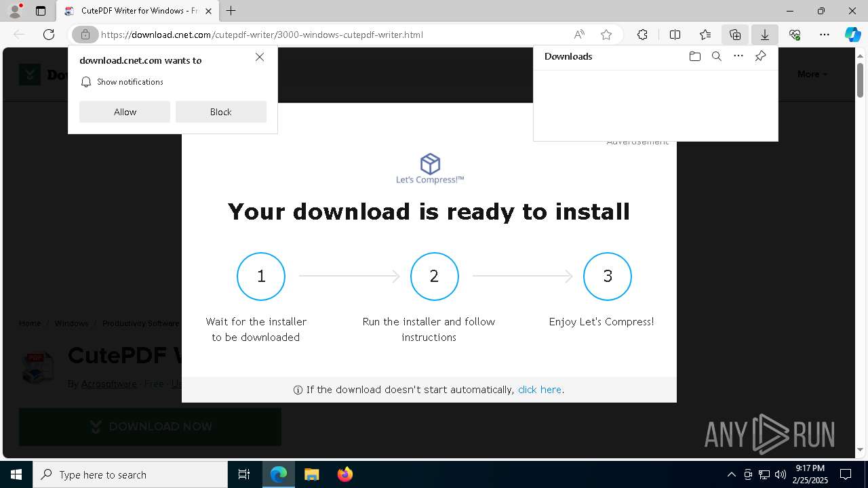Viewport: 868px width, 488px height.
Task: Open the Action Center notifications icon
Action: tap(846, 474)
